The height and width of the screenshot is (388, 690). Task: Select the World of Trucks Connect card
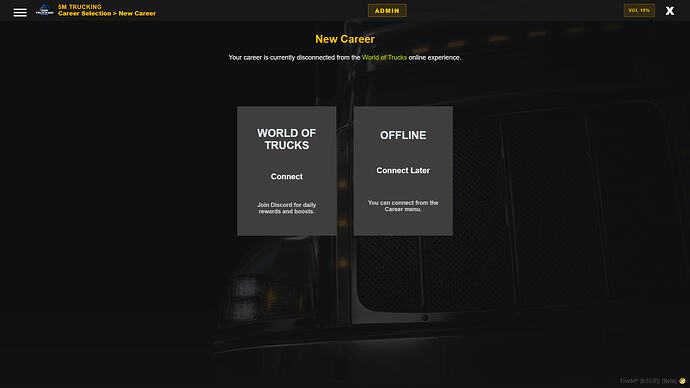pyautogui.click(x=286, y=171)
